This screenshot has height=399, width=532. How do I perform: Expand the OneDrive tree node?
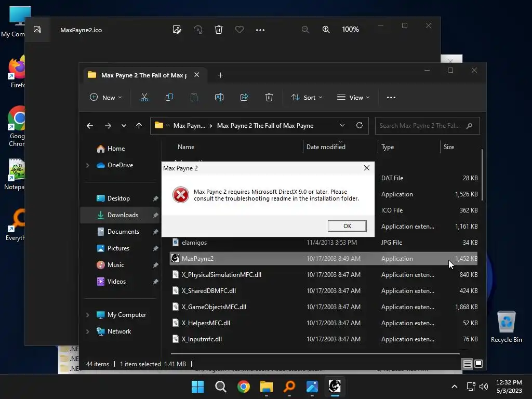87,165
